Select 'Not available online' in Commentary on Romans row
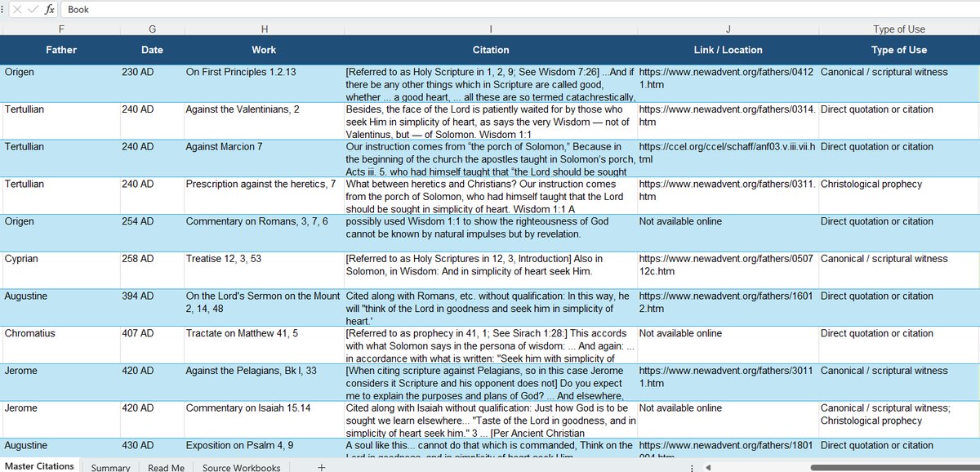 [x=727, y=233]
